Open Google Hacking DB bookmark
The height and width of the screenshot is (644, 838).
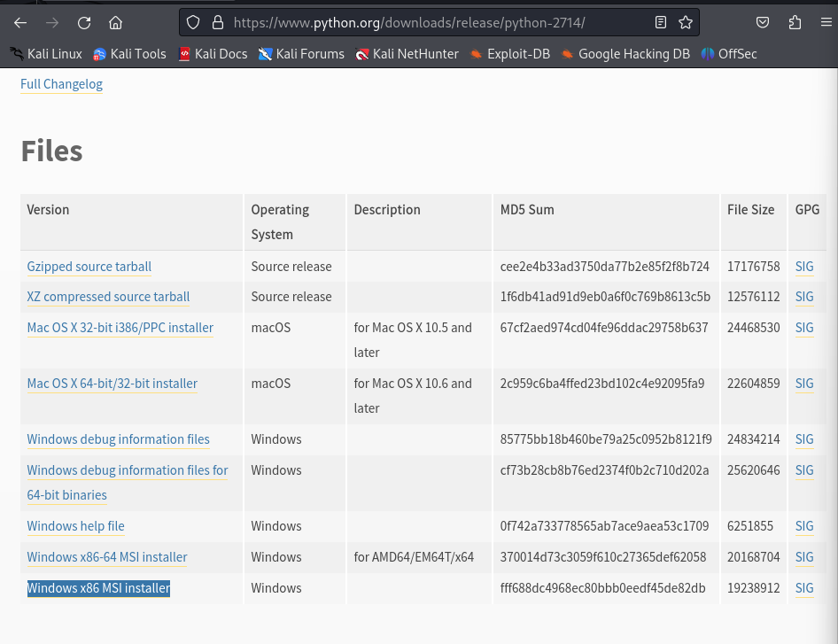coord(625,54)
